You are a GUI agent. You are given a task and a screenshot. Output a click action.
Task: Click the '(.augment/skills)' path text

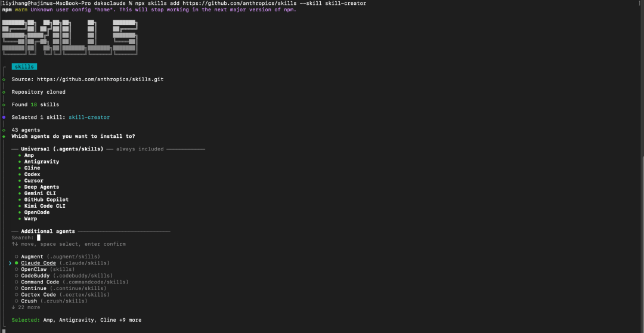click(x=73, y=257)
